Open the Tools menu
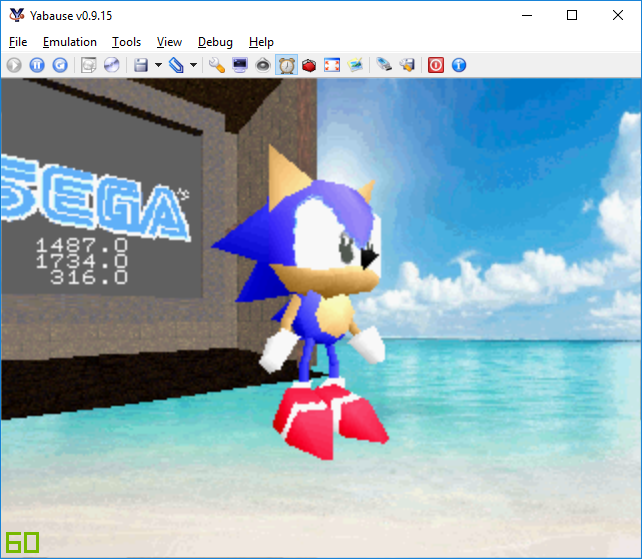Viewport: 642px width, 559px height. [127, 42]
